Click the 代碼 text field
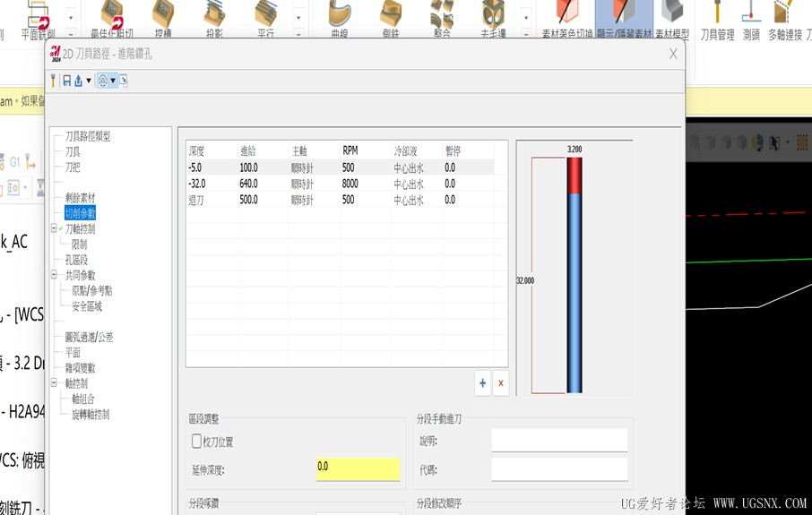 tap(559, 469)
